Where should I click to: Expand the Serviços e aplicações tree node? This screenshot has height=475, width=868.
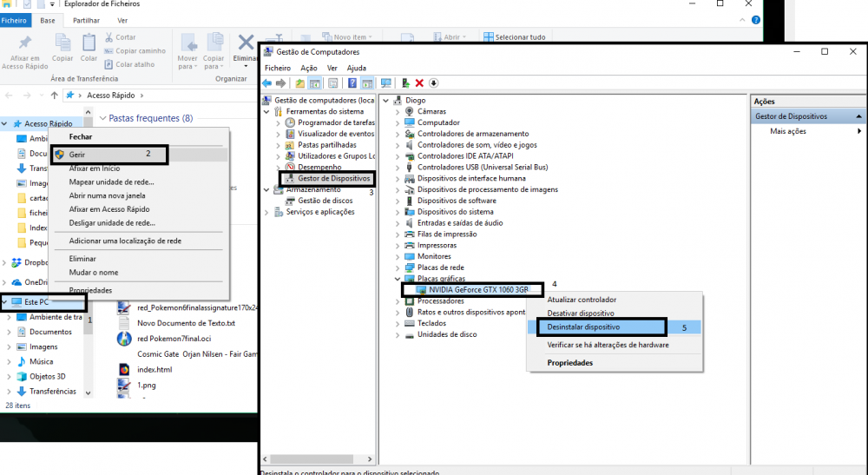pos(266,212)
